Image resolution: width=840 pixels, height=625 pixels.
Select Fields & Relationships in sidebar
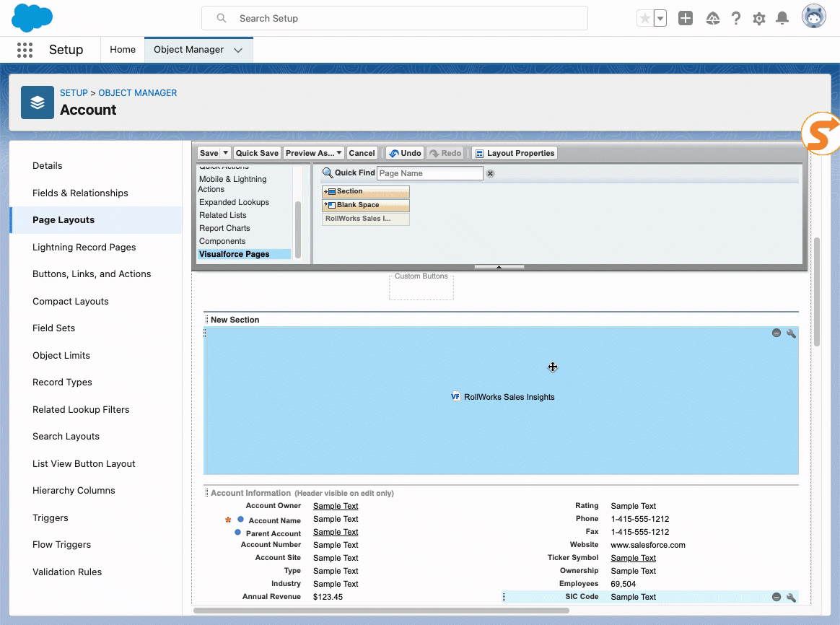click(x=80, y=193)
